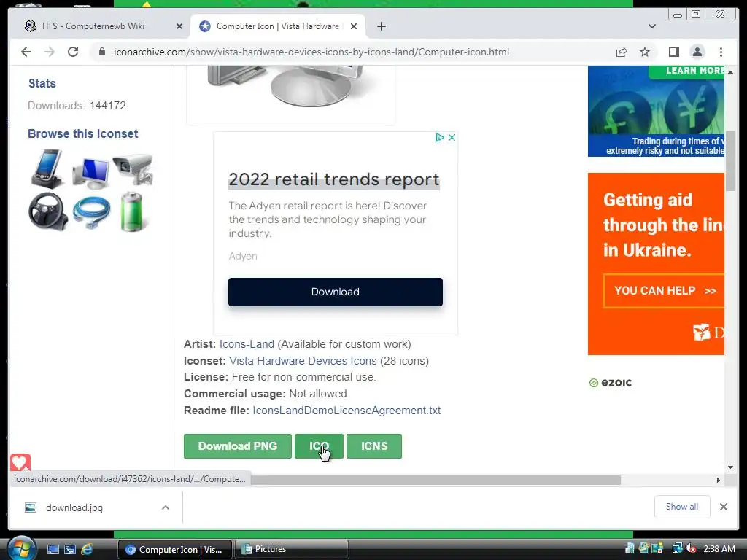Download the ICNS format
Image resolution: width=747 pixels, height=560 pixels.
click(374, 446)
